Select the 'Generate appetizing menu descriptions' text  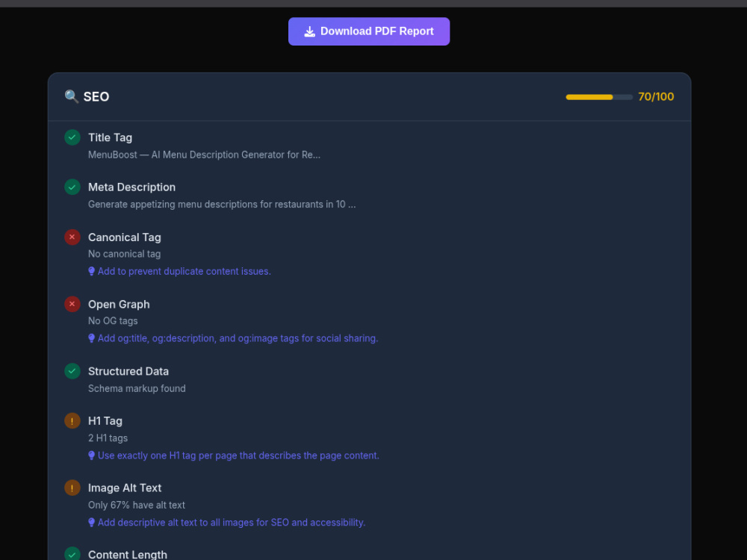point(222,205)
